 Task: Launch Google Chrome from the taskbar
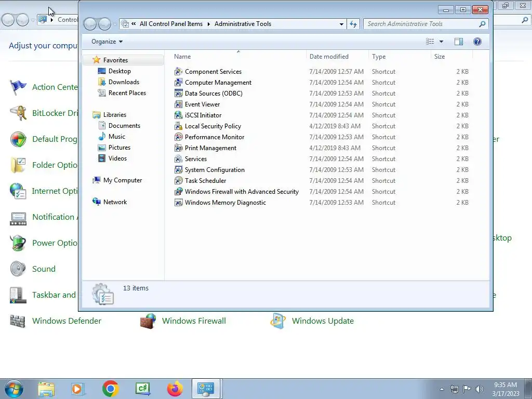(111, 389)
